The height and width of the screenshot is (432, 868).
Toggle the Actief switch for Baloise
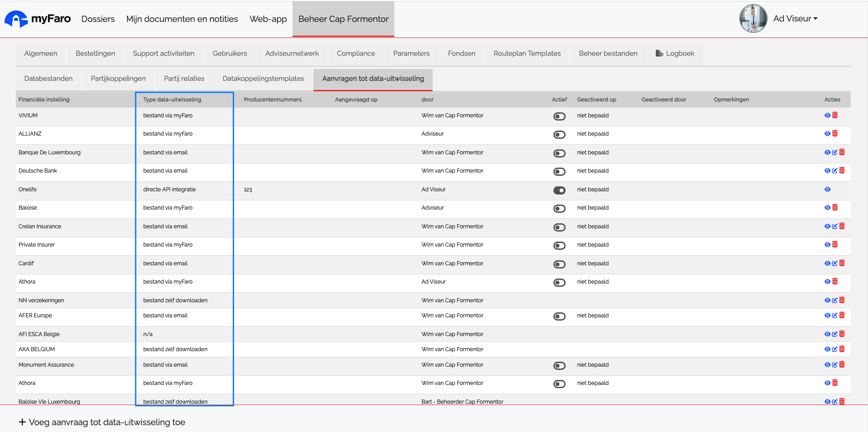click(x=559, y=209)
